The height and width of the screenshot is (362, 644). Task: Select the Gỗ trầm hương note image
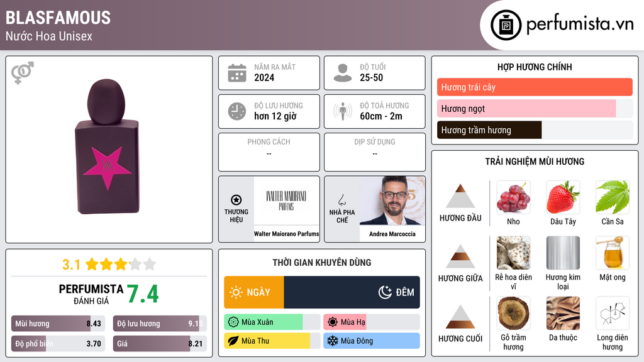513,313
